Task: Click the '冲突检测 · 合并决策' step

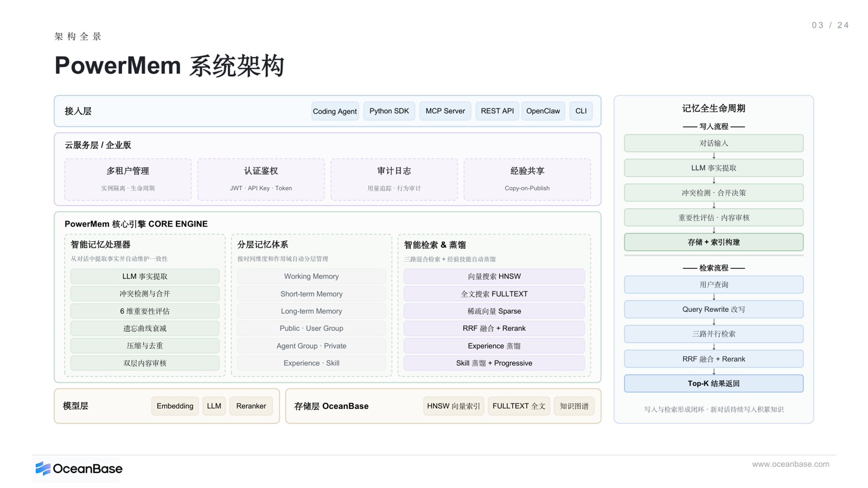Action: (714, 192)
